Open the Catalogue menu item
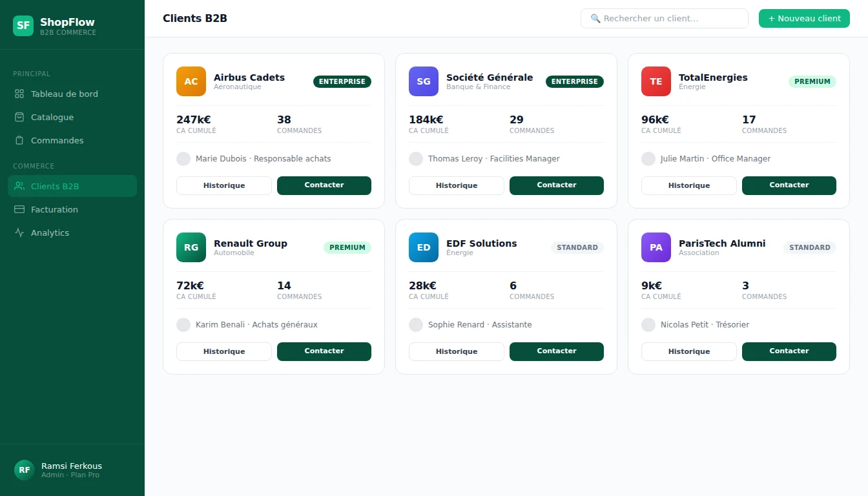 pyautogui.click(x=72, y=117)
